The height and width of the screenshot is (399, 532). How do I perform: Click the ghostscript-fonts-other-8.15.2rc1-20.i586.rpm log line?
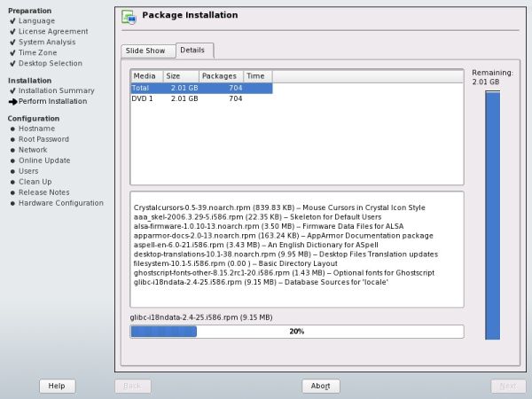284,273
